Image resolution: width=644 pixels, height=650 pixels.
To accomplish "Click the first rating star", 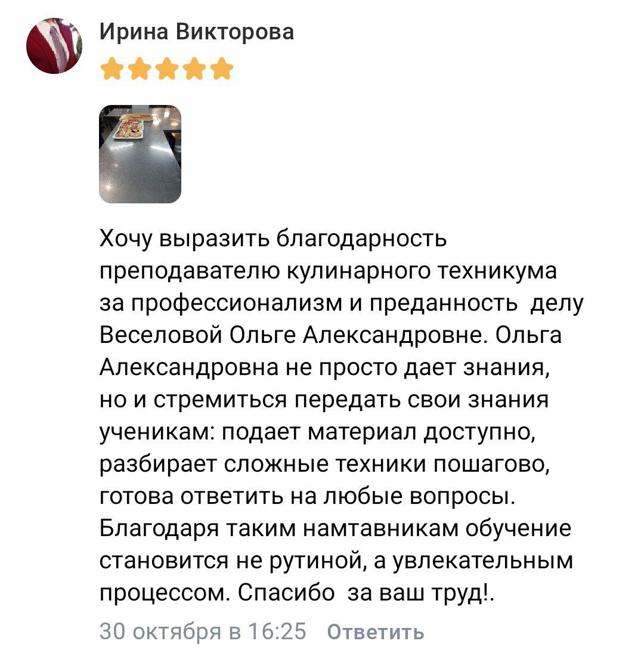I will (x=112, y=69).
